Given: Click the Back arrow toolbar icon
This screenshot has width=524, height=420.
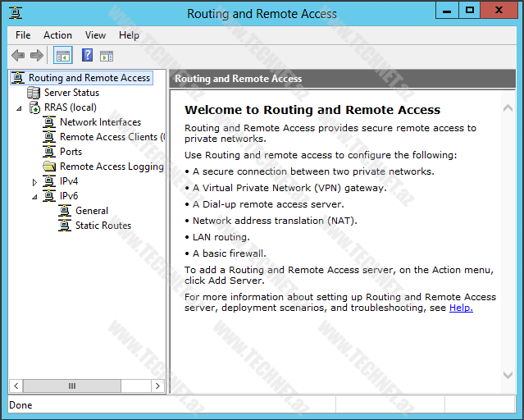Looking at the screenshot, I should [18, 56].
